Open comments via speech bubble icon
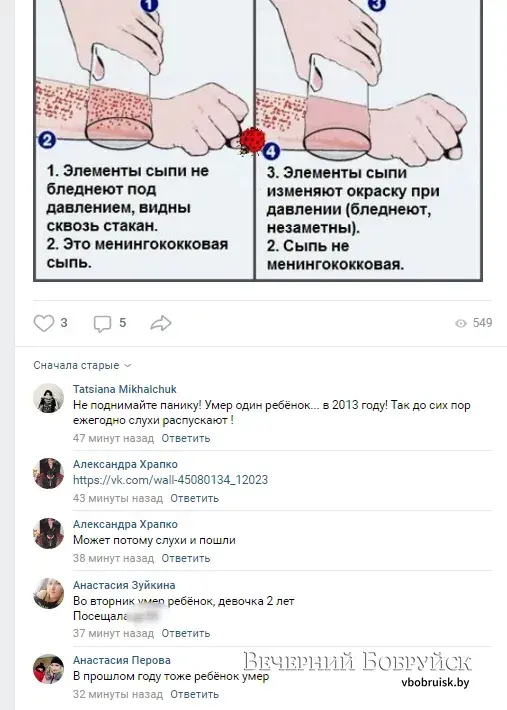The width and height of the screenshot is (507, 710). (102, 323)
